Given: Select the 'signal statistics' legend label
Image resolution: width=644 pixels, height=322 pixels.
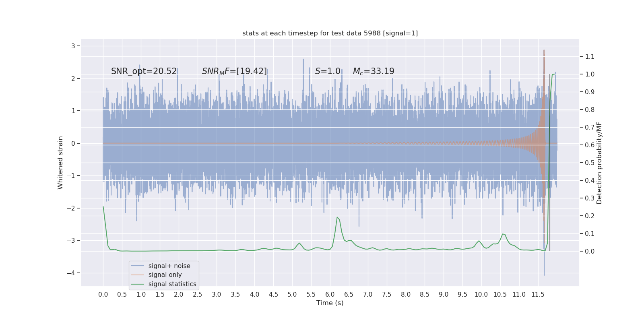Looking at the screenshot, I should pos(172,284).
